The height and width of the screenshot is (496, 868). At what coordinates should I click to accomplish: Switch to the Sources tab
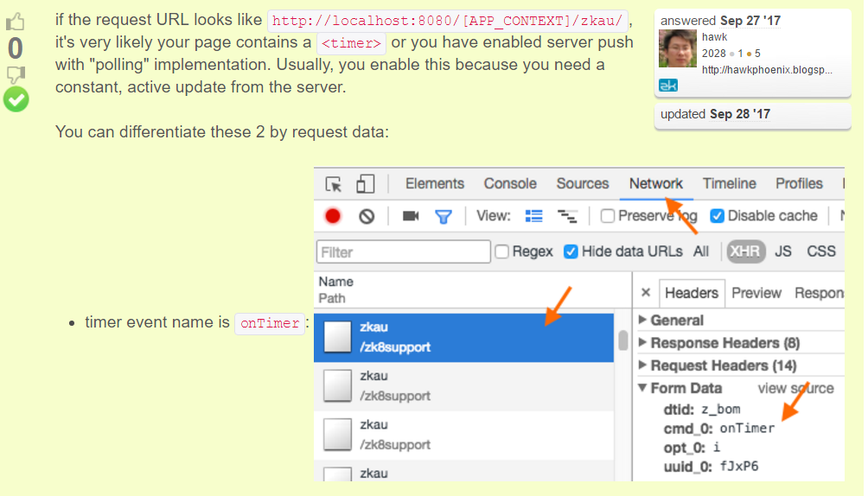[x=583, y=184]
